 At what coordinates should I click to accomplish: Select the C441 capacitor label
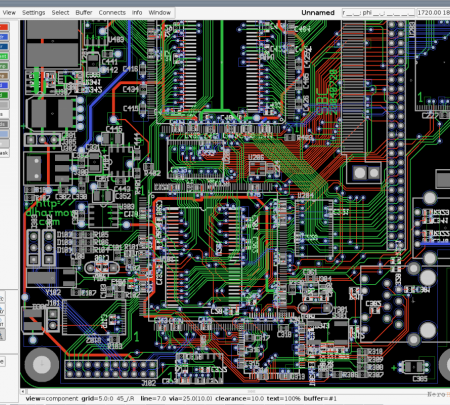point(110,62)
